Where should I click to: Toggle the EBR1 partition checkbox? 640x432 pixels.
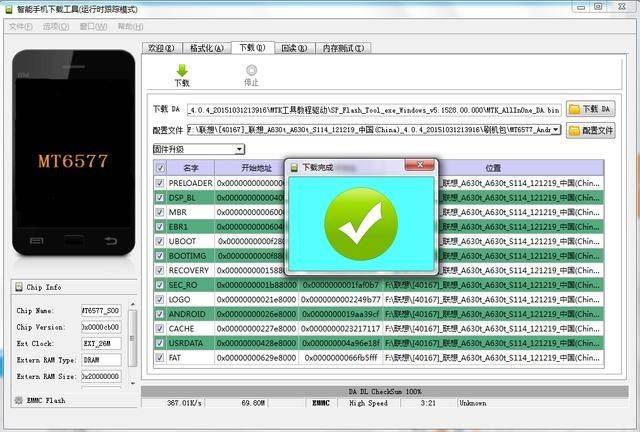[x=160, y=227]
